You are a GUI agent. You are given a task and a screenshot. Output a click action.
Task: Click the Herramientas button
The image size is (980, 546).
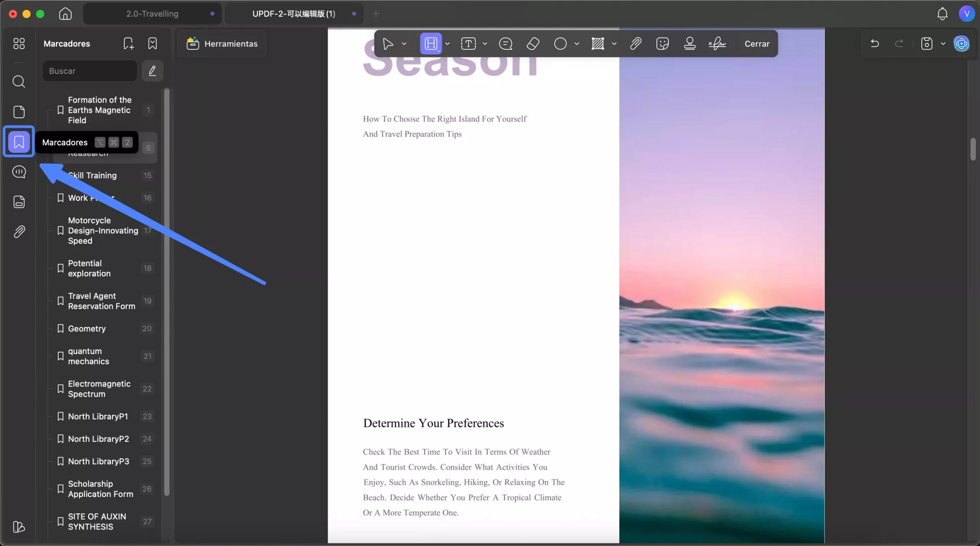pos(222,44)
